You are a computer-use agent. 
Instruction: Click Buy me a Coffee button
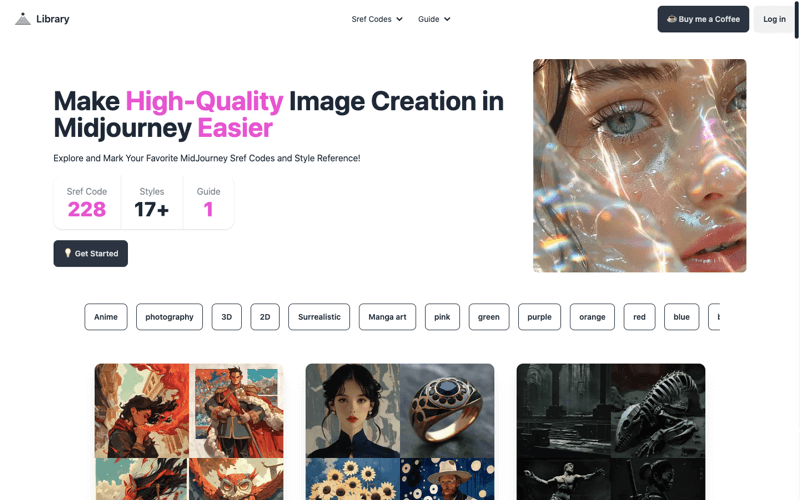pos(703,19)
